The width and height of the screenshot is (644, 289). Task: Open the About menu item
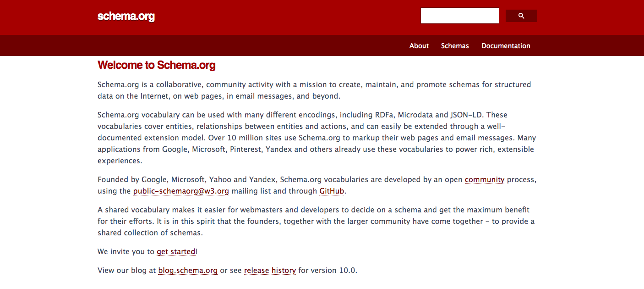pyautogui.click(x=419, y=46)
